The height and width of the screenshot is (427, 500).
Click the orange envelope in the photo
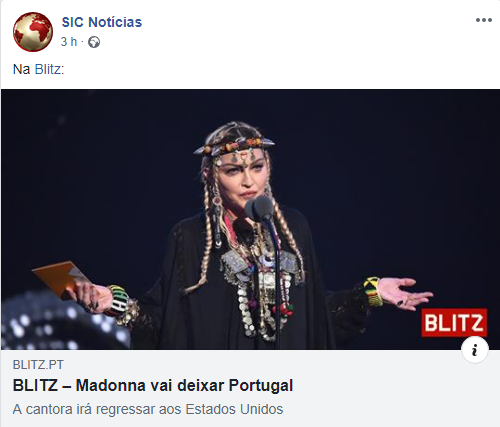pyautogui.click(x=59, y=278)
